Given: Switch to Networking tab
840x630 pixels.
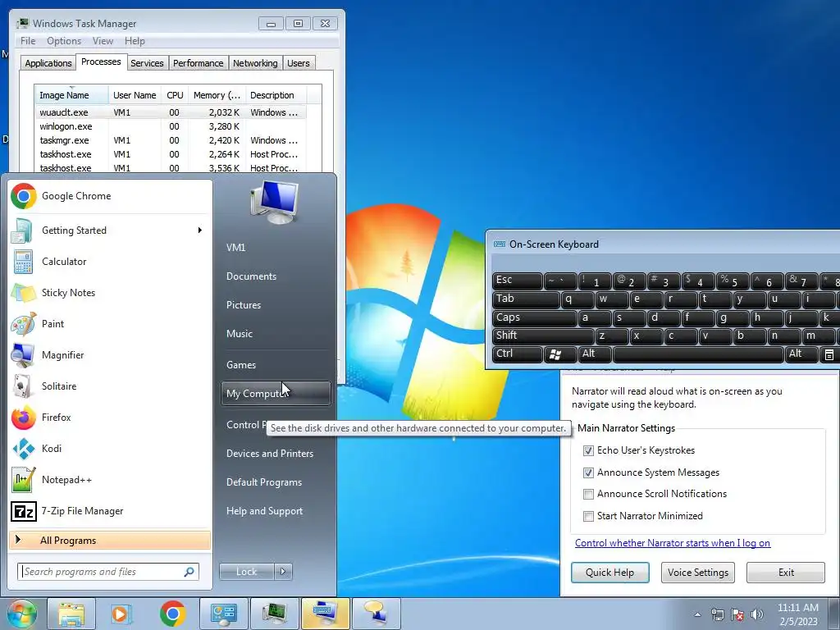Looking at the screenshot, I should [x=255, y=63].
